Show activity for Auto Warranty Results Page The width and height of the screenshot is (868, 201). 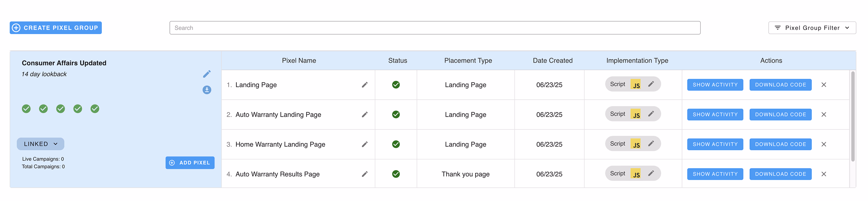pos(715,174)
